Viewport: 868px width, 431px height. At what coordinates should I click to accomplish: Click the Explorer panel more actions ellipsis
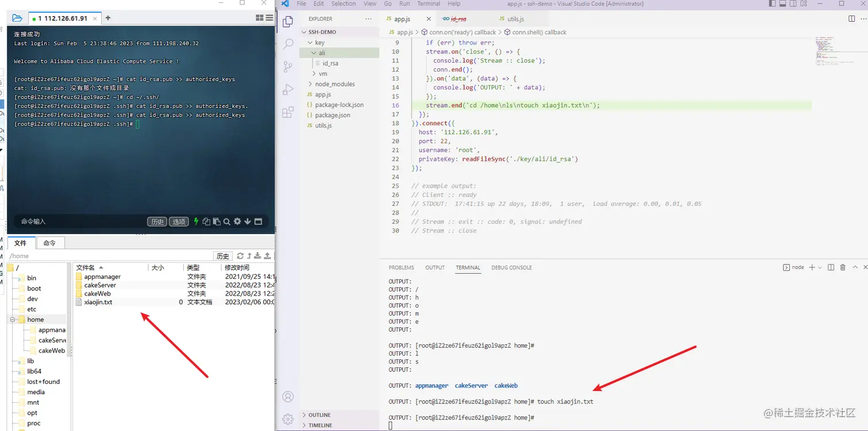(x=369, y=19)
